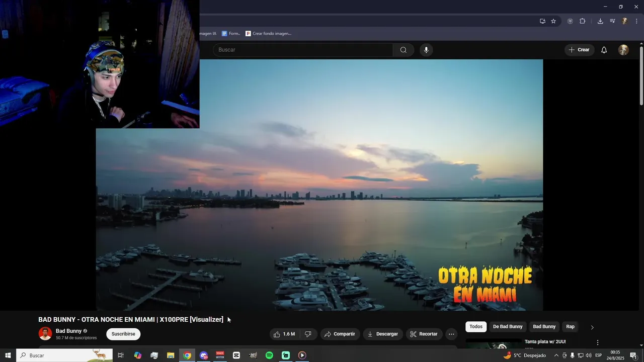Open the Crear upload menu
The height and width of the screenshot is (362, 644).
[x=579, y=50]
